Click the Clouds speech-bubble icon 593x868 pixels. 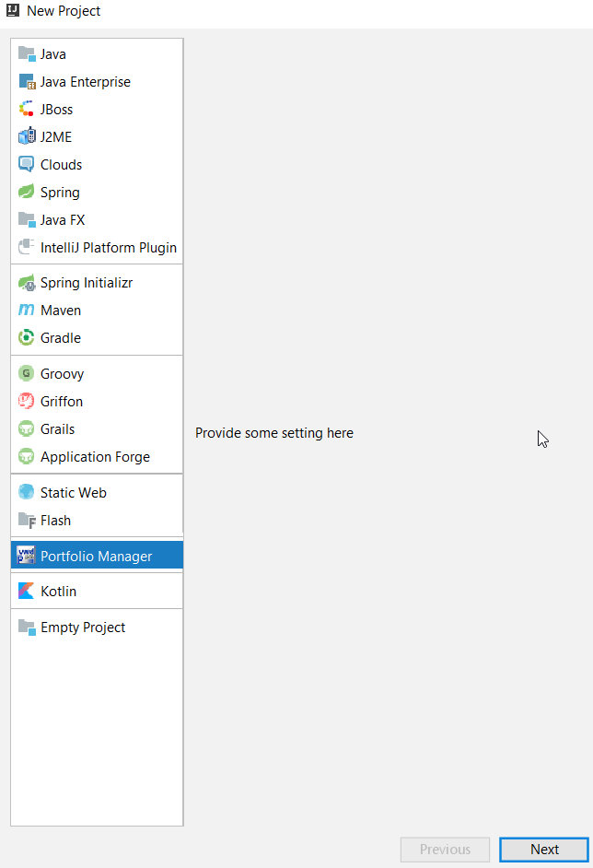[x=27, y=164]
